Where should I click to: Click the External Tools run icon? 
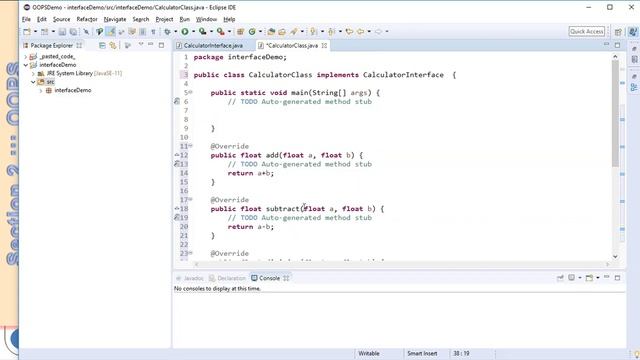click(x=220, y=31)
